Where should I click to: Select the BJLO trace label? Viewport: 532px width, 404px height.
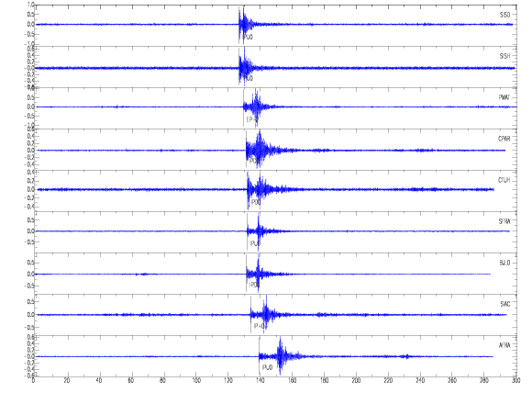pos(504,264)
